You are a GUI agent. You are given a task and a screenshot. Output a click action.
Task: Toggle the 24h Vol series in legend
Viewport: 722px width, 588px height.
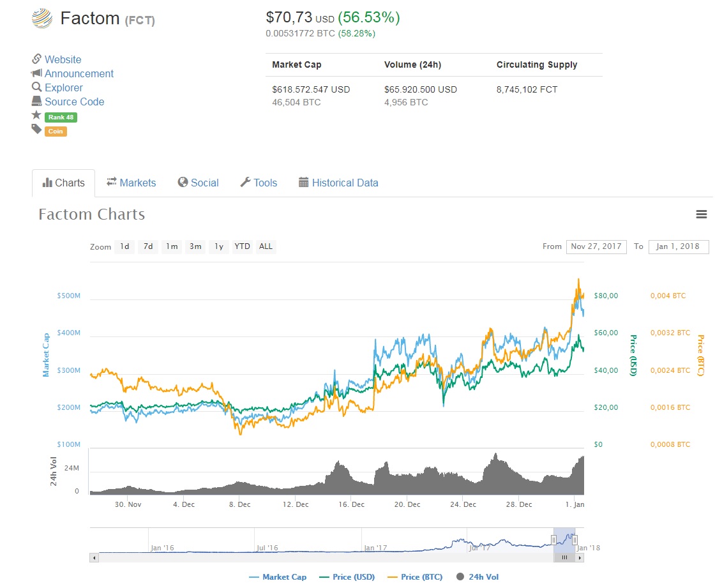[x=478, y=577]
